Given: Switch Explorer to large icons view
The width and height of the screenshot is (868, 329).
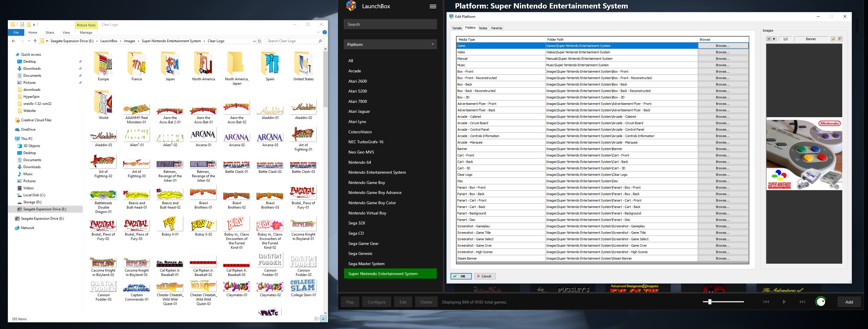Looking at the screenshot, I should 324,318.
